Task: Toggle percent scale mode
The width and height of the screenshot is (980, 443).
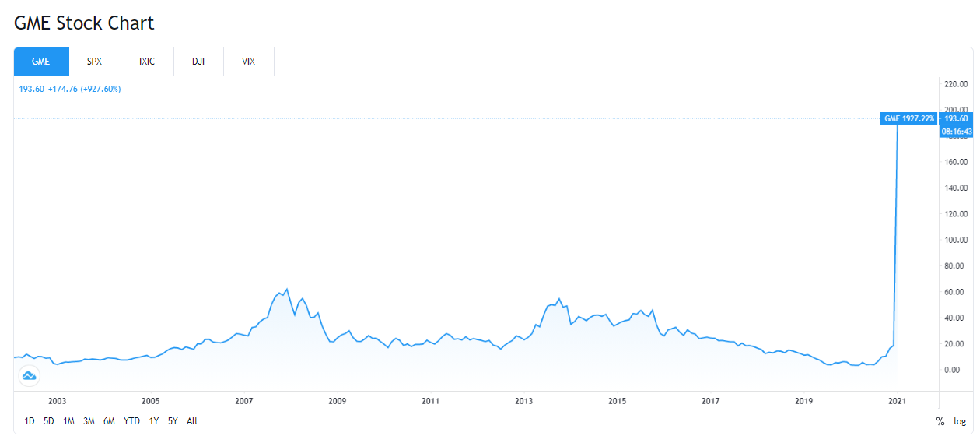Action: pos(940,421)
